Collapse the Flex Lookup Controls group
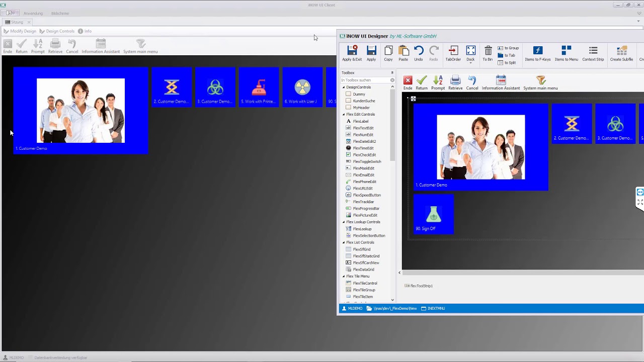The image size is (644, 362). (344, 222)
